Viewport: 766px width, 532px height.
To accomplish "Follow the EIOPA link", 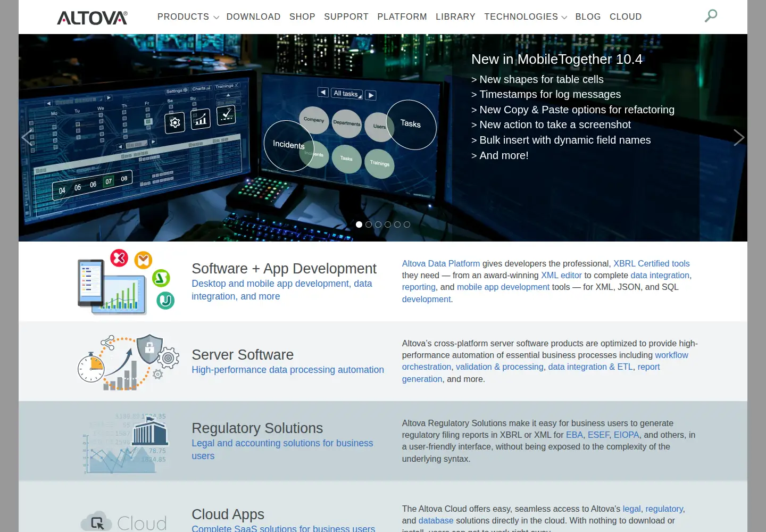I will click(x=627, y=435).
